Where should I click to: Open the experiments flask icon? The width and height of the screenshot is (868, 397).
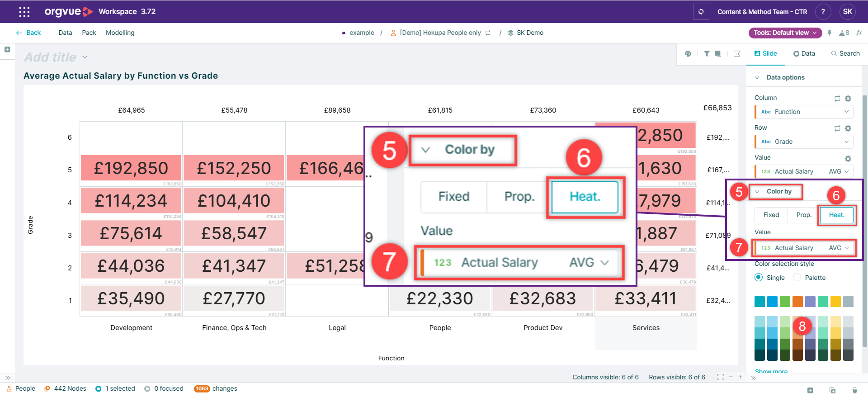[x=844, y=33]
